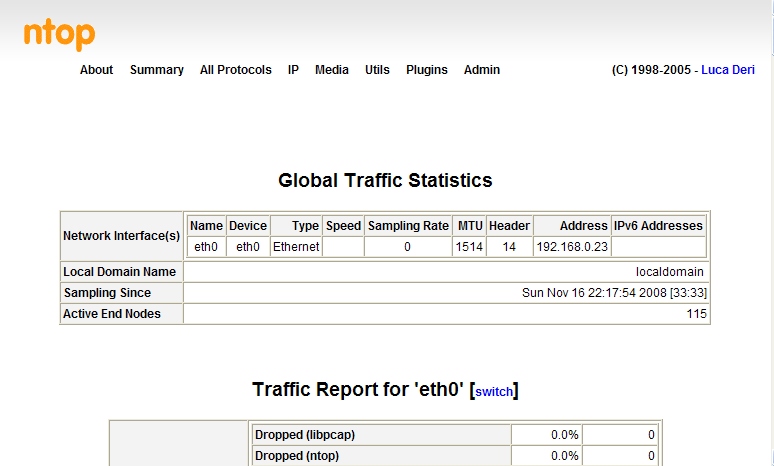Open the Media menu

pyautogui.click(x=331, y=70)
